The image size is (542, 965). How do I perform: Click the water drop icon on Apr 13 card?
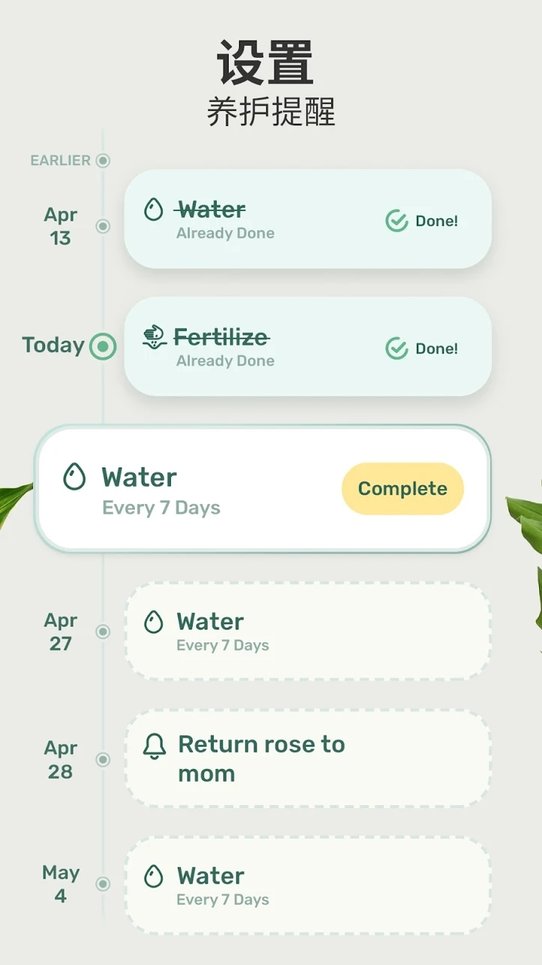pos(153,209)
